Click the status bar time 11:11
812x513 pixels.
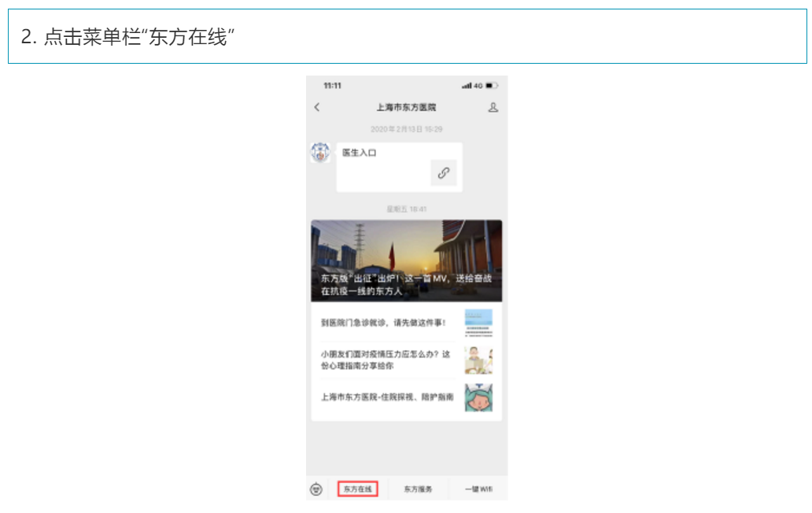click(x=333, y=86)
